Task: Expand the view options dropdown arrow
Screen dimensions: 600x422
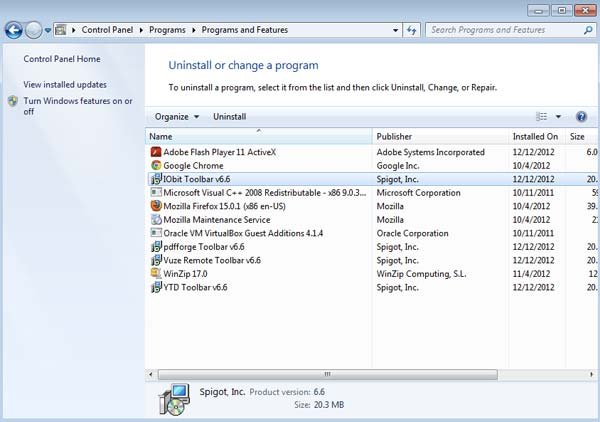Action: tap(558, 117)
